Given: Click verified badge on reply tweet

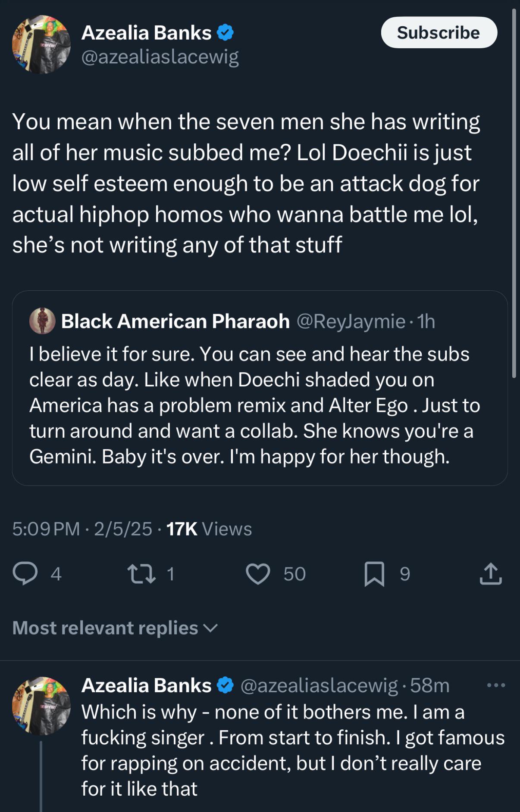Looking at the screenshot, I should pyautogui.click(x=225, y=685).
